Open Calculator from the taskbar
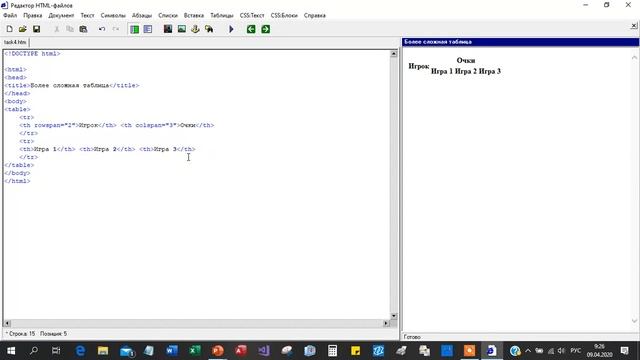The width and height of the screenshot is (640, 360). coord(332,351)
